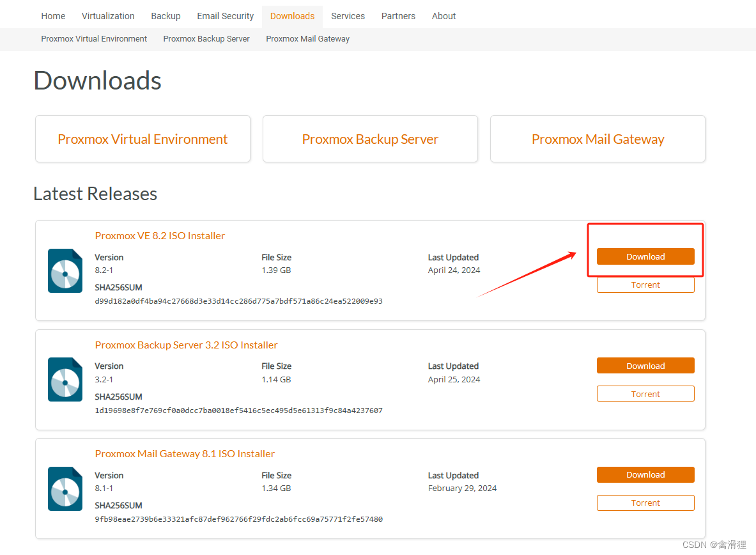Screen dimensions: 756x555
Task: Get the Torrent for Proxmox VE 8.2
Action: coord(645,285)
